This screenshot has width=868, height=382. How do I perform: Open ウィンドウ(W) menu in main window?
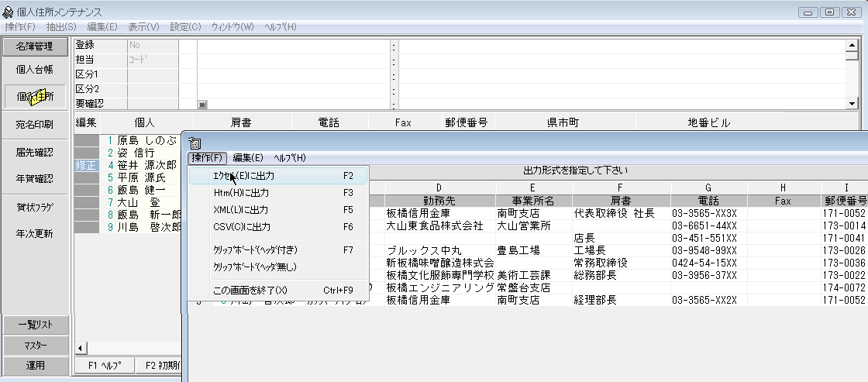click(232, 26)
